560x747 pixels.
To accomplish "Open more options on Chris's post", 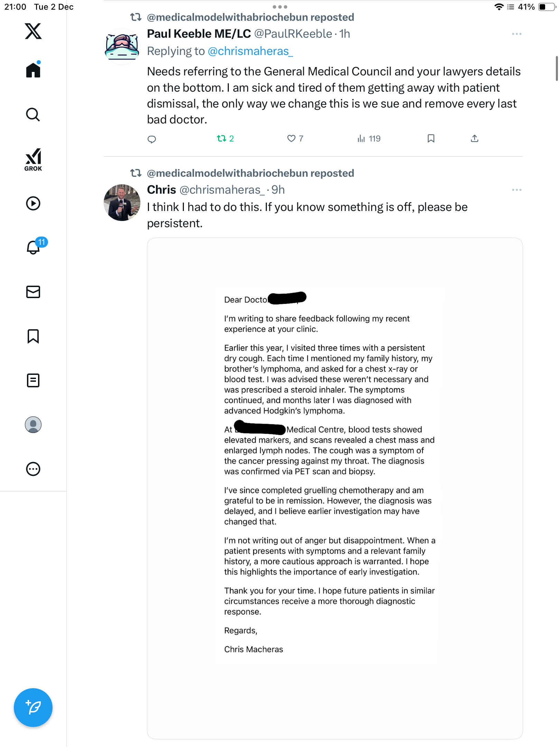I will 516,190.
